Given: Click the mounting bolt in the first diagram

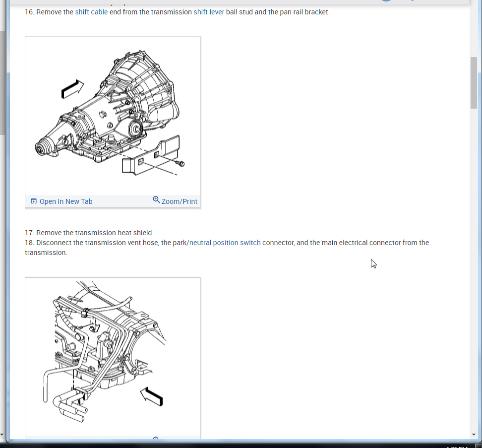Looking at the screenshot, I should 180,163.
